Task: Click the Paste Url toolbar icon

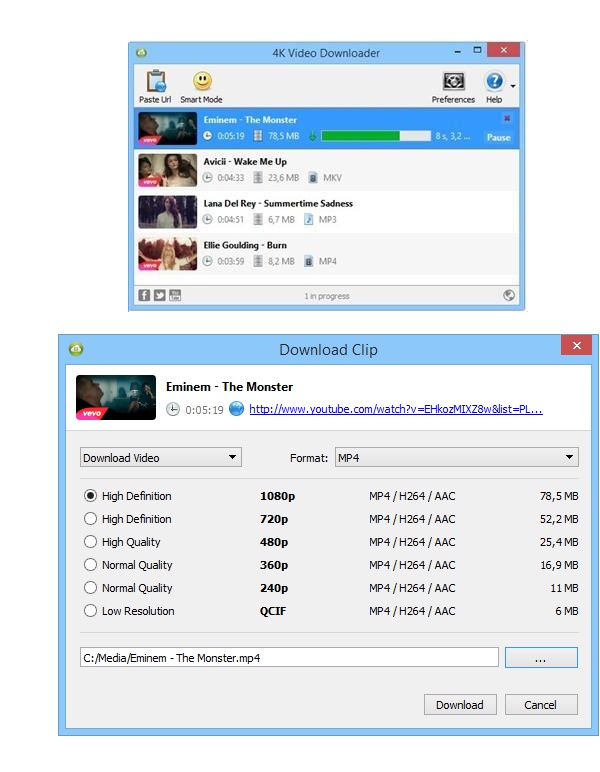Action: (155, 83)
